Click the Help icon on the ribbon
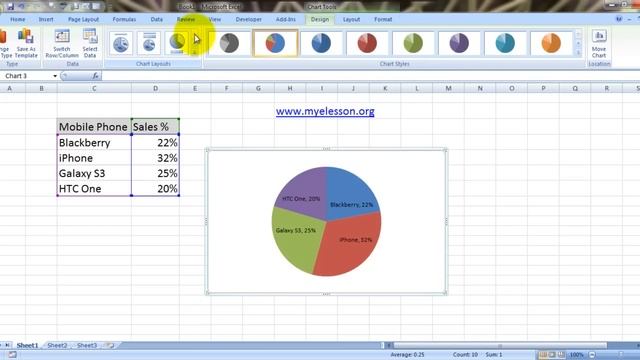This screenshot has width=640, height=360. (619, 19)
